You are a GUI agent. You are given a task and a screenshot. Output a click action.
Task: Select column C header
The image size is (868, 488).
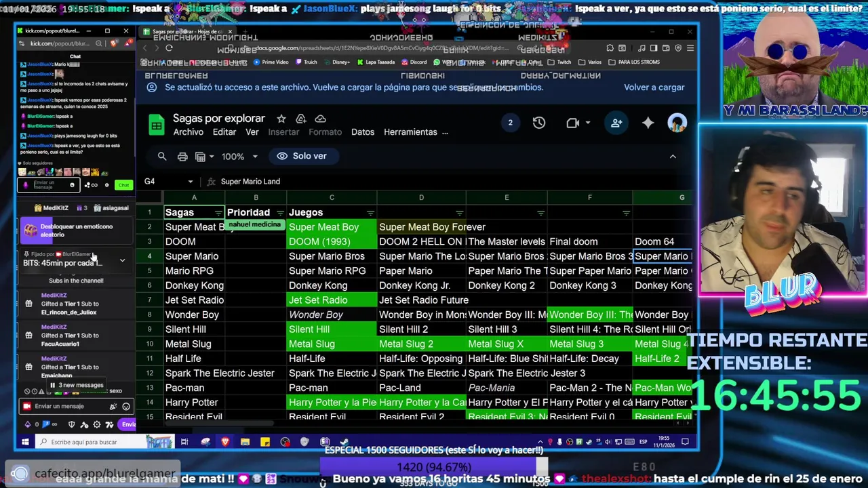point(332,197)
